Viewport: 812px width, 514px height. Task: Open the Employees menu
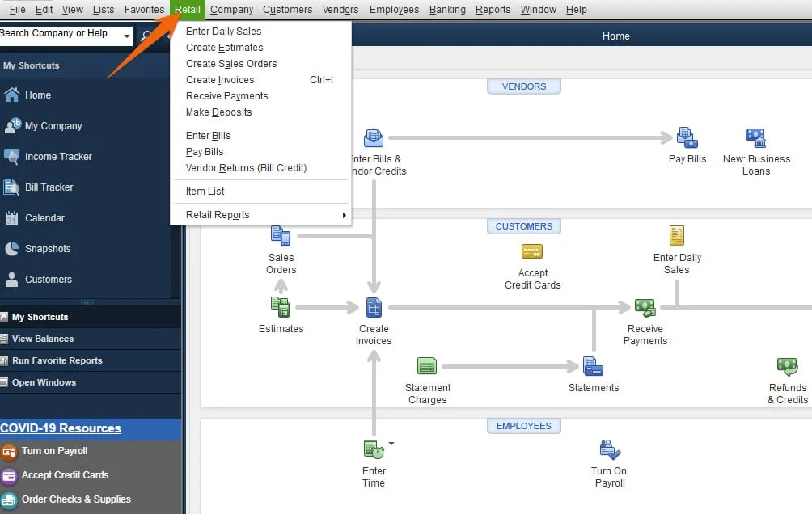click(x=394, y=10)
